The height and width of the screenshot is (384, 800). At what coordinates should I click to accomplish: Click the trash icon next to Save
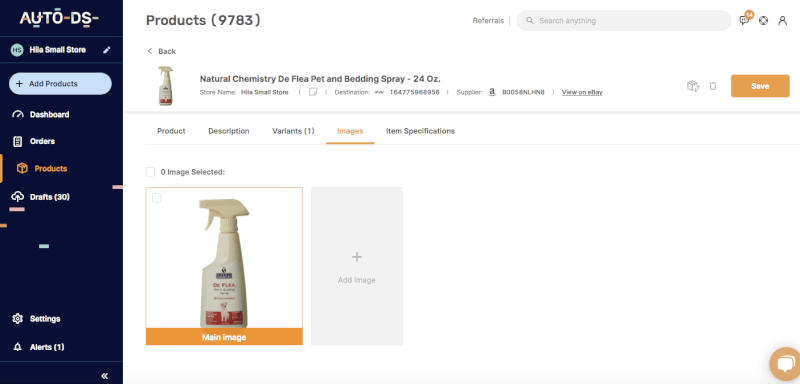713,86
